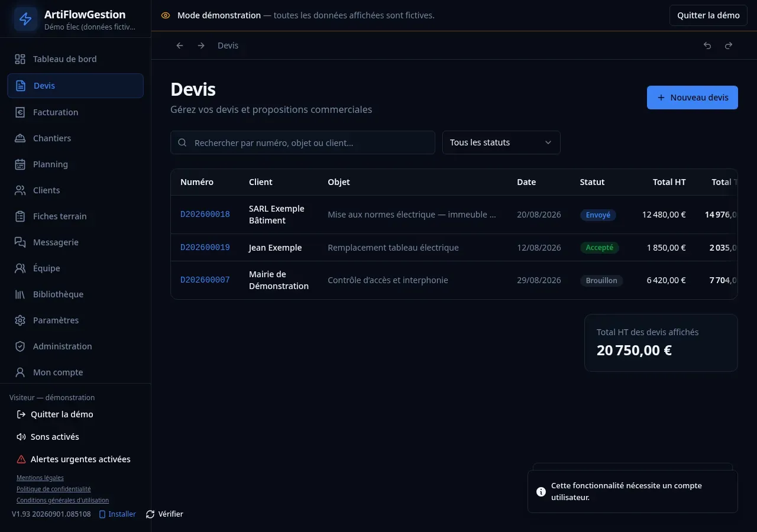Select the Devis breadcrumb tab

[228, 46]
